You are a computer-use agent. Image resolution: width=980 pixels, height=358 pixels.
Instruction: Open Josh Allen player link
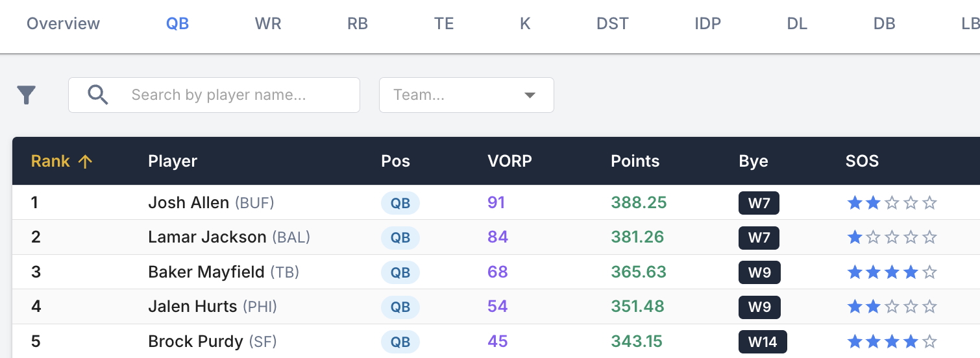coord(188,203)
